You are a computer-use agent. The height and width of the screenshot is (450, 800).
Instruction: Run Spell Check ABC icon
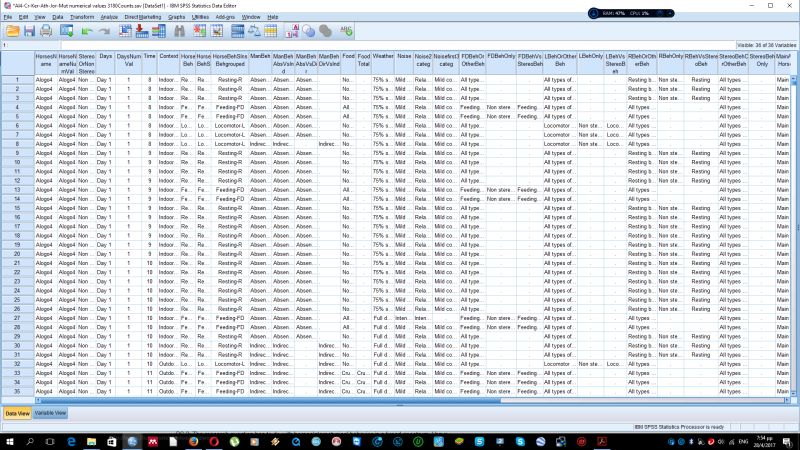tap(346, 31)
